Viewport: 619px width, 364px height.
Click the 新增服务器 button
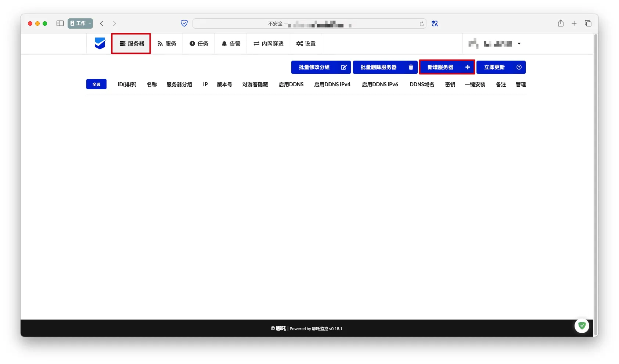coord(447,67)
